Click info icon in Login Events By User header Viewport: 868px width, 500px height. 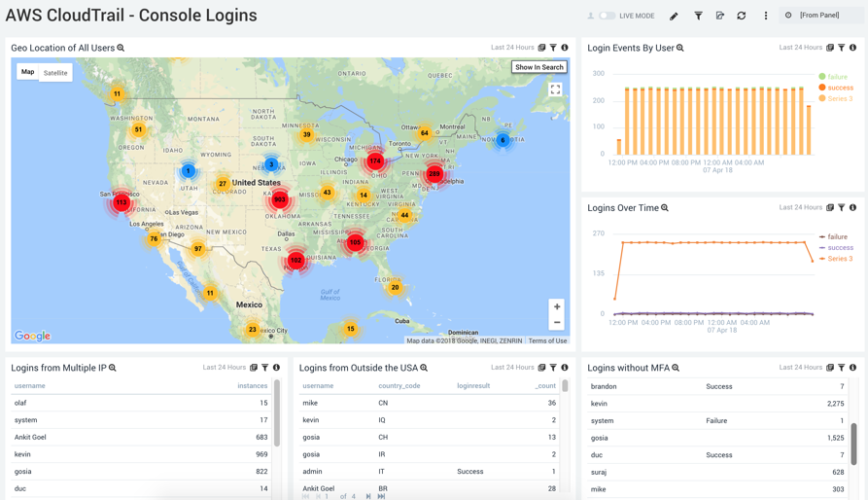(853, 48)
